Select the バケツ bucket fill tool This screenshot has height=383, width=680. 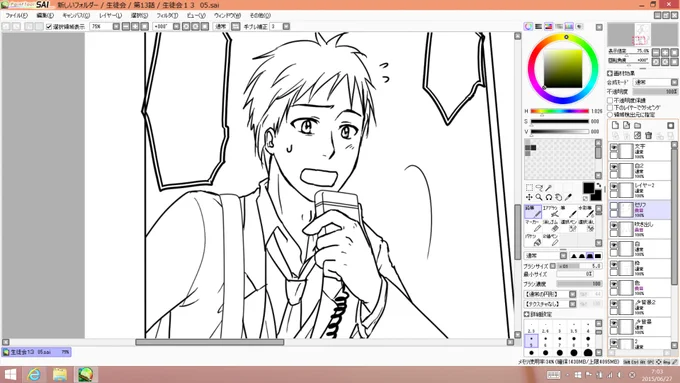(533, 240)
